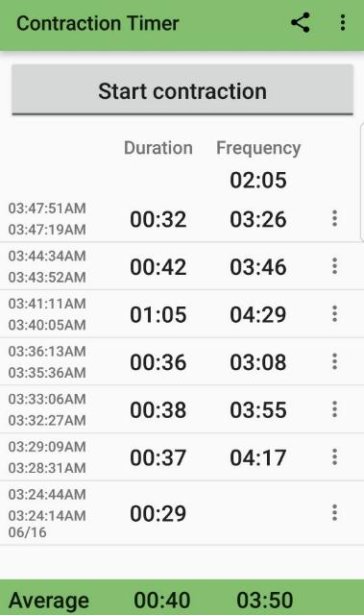Tap the current 02:05 frequency value
The width and height of the screenshot is (364, 615).
point(258,180)
